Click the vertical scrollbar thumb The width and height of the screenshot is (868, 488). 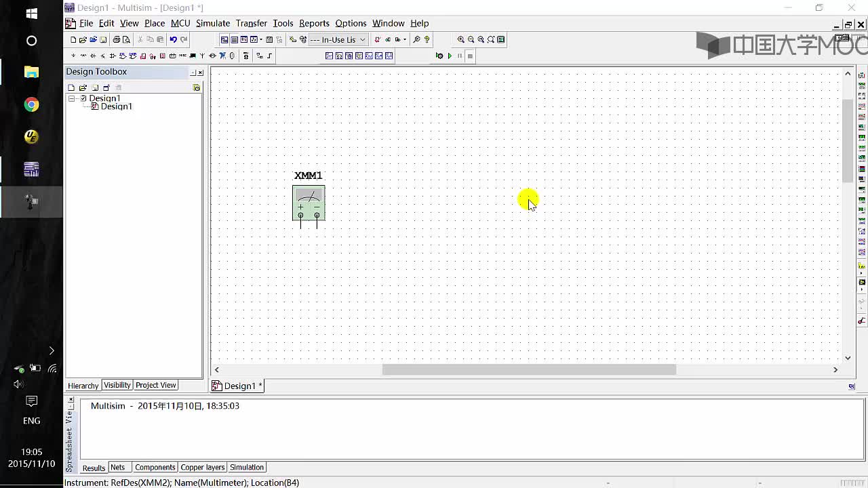click(848, 140)
